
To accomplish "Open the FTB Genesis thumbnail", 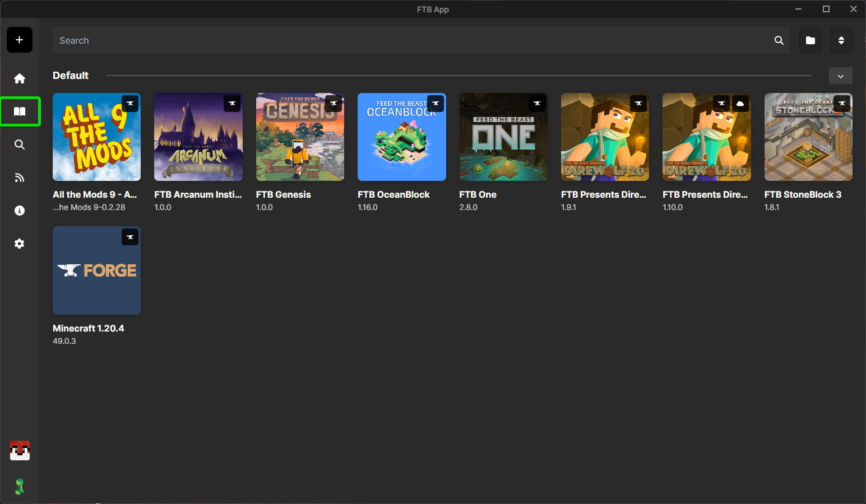I will (300, 137).
